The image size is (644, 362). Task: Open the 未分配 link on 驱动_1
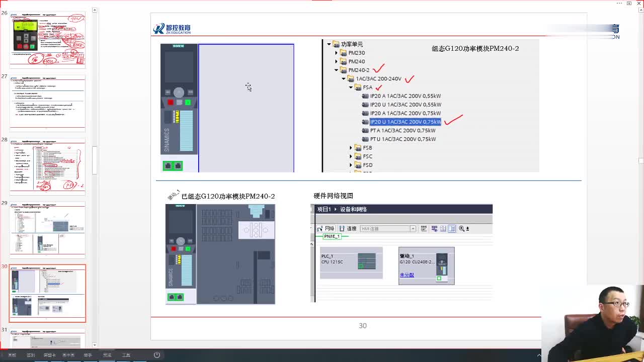407,275
